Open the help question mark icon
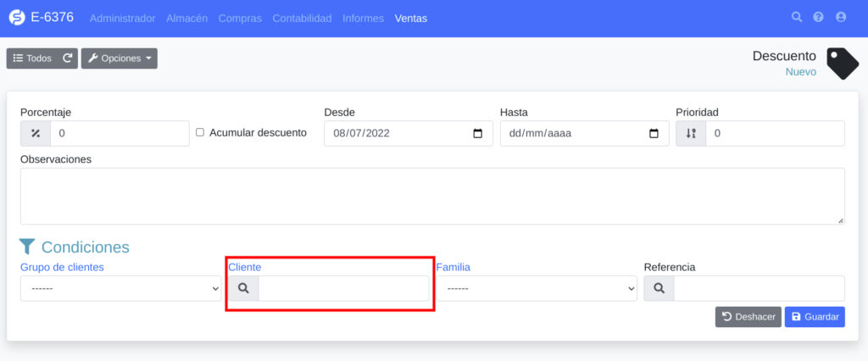868x361 pixels. [x=818, y=17]
